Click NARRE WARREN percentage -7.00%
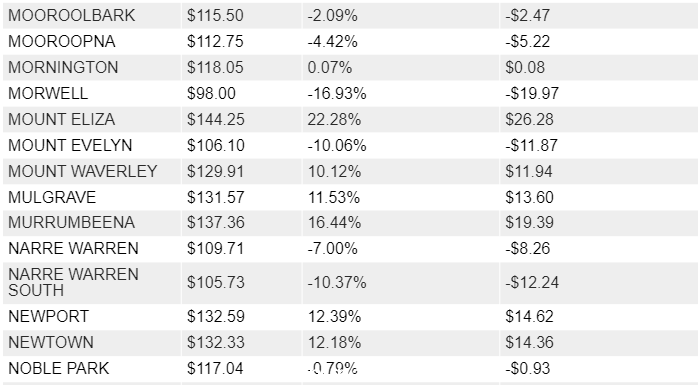 click(x=333, y=248)
